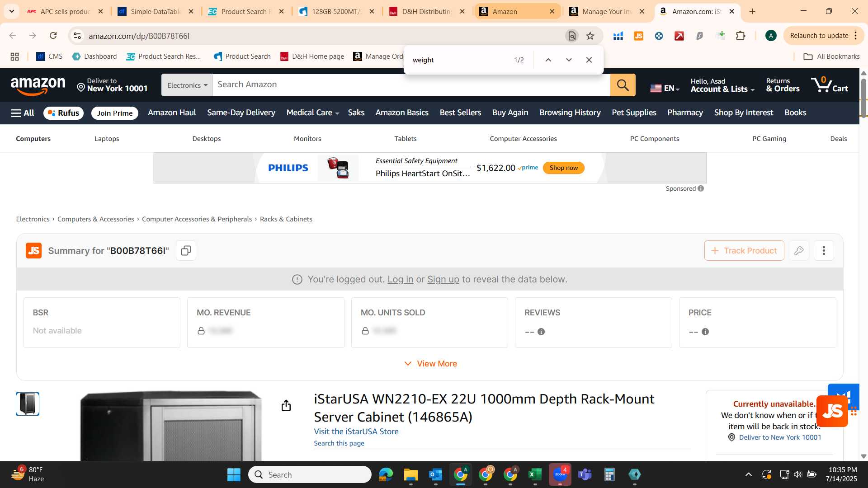Click the Jungle Scout extension icon in toolbar
This screenshot has height=488, width=868.
638,36
